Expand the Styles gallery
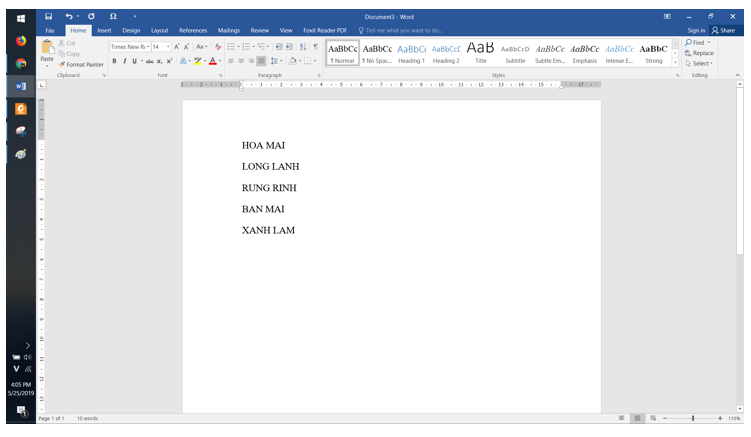 (675, 63)
